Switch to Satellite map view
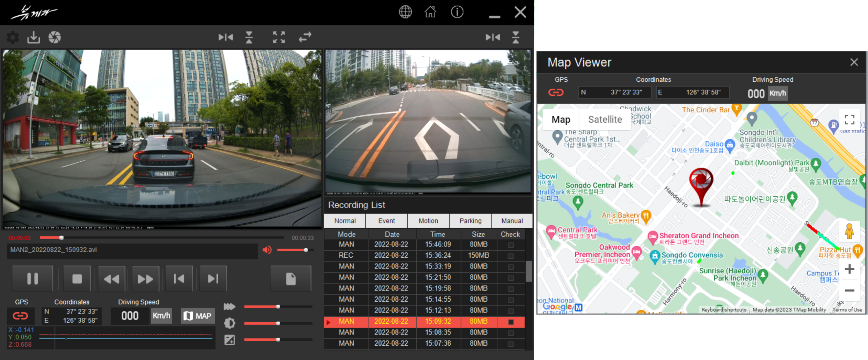The image size is (868, 360). point(605,120)
